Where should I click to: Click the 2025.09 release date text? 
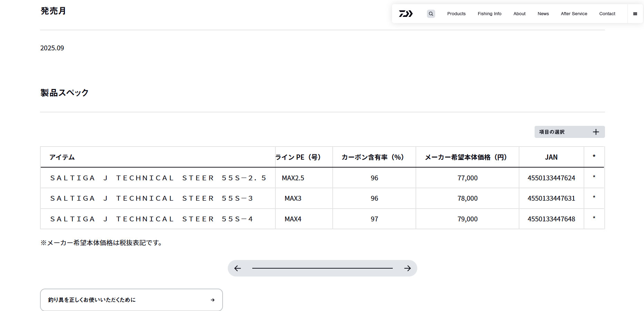[x=52, y=48]
